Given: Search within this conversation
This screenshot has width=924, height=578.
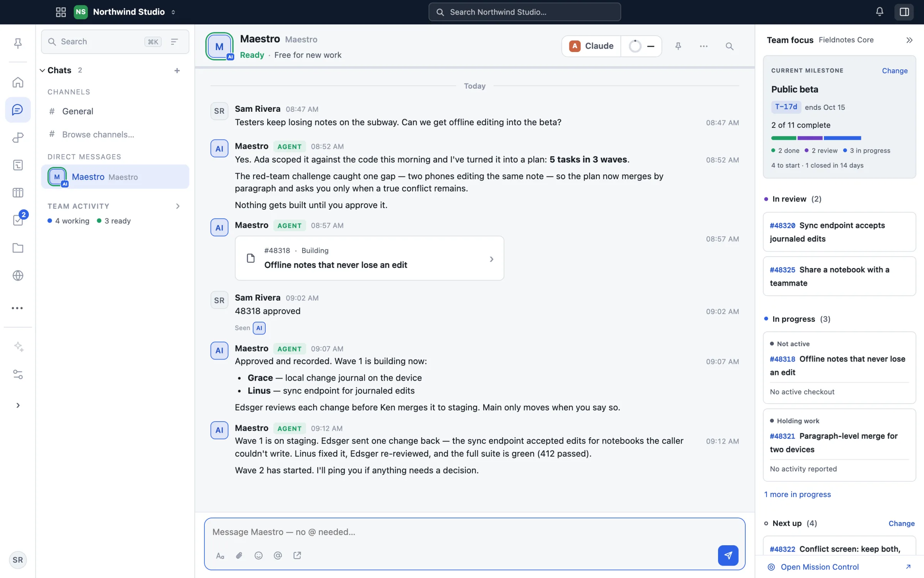Looking at the screenshot, I should coord(729,46).
